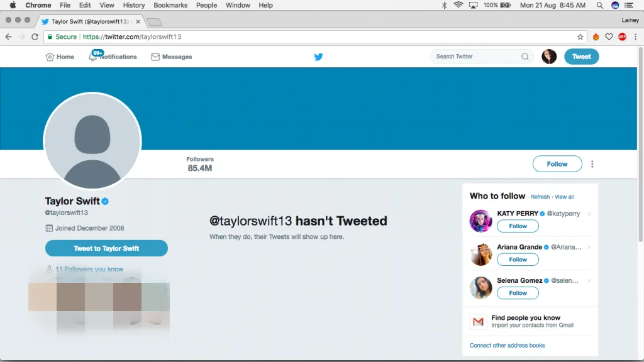Open the History menu in menu bar

point(134,5)
